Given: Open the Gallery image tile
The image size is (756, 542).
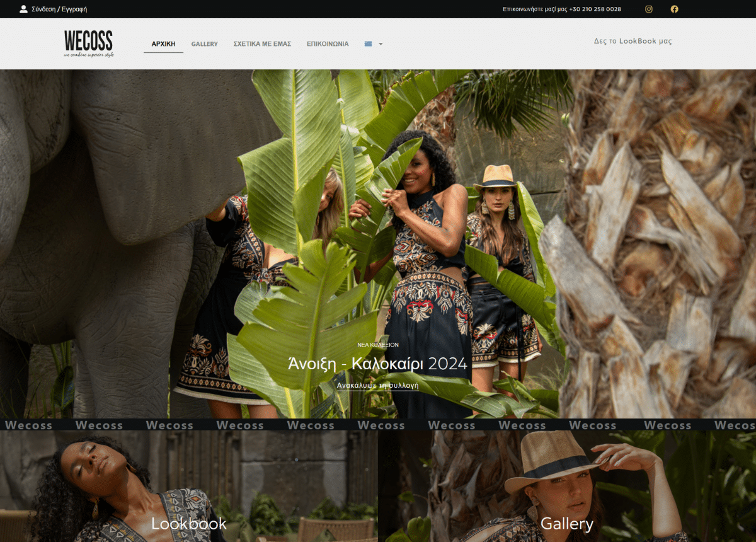Looking at the screenshot, I should [x=567, y=487].
